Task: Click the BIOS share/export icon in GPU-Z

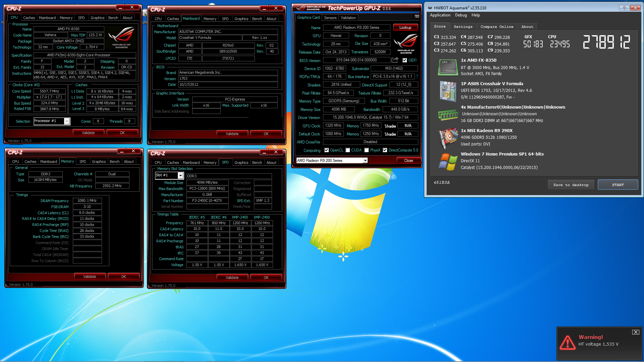Action: 395,60
